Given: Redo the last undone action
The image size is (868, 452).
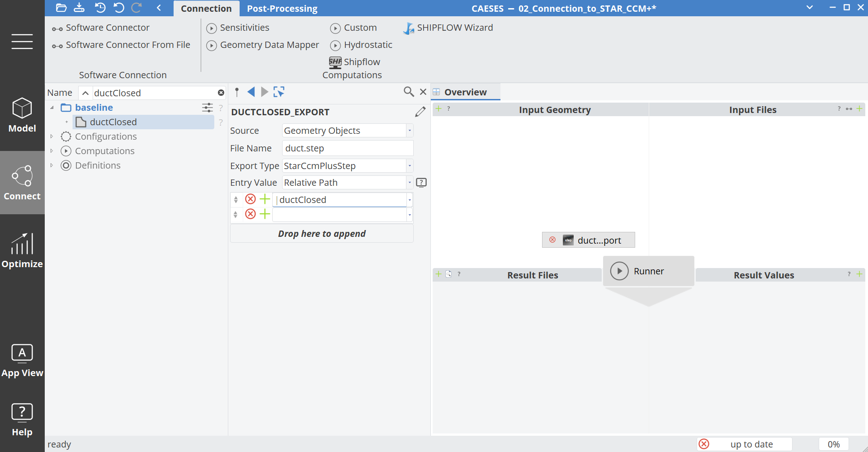Looking at the screenshot, I should click(137, 8).
